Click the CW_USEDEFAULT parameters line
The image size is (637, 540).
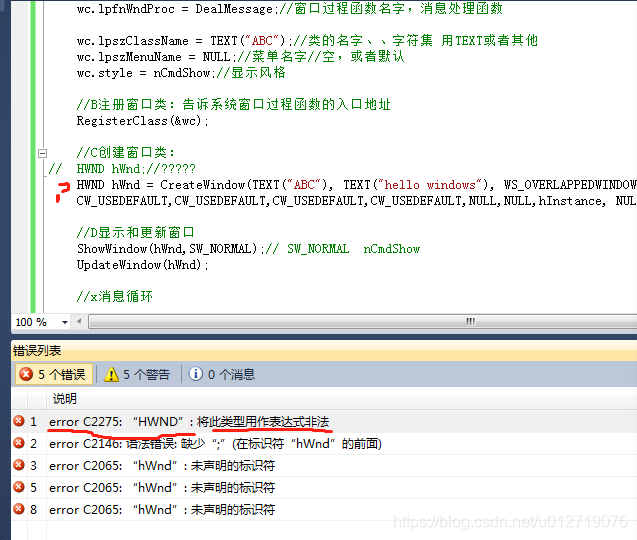(356, 201)
